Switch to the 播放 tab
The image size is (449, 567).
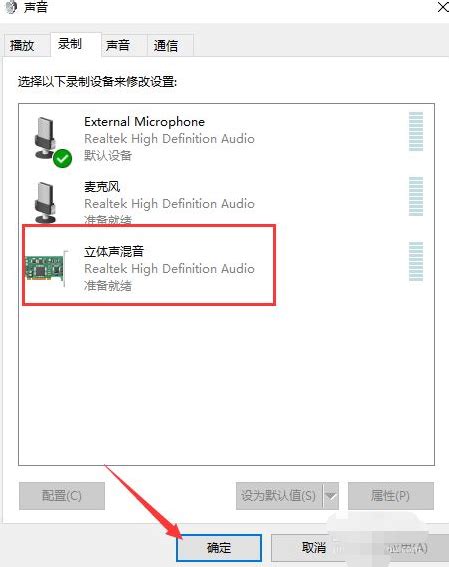tap(22, 46)
